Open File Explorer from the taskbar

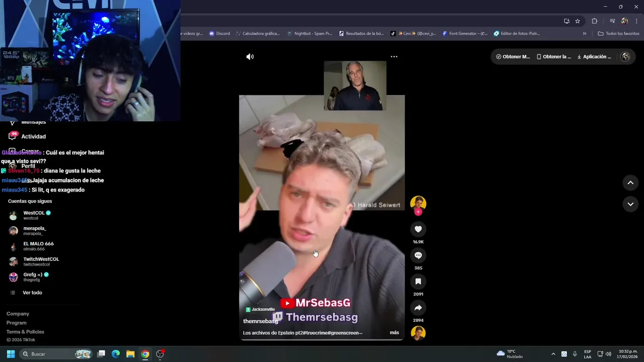(x=130, y=354)
